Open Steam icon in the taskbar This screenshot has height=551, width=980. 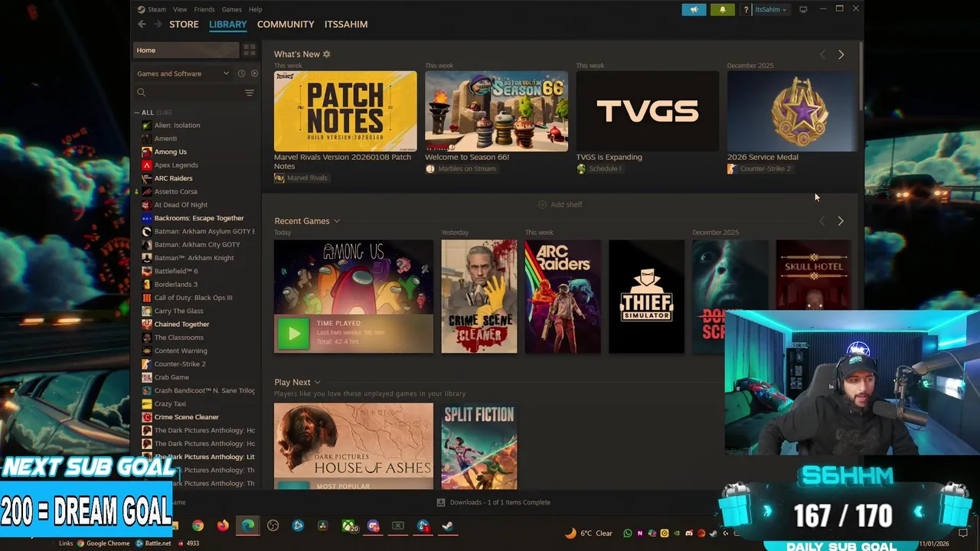(448, 526)
